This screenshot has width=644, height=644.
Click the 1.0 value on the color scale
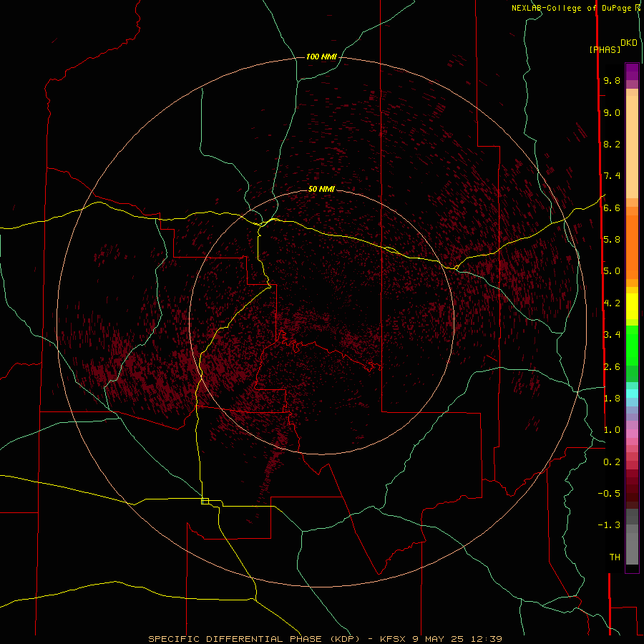612,430
